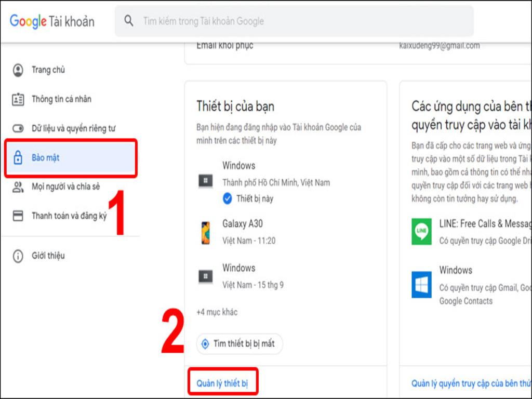Click the Galaxy A30 phone thumbnail
532x399 pixels.
click(205, 232)
